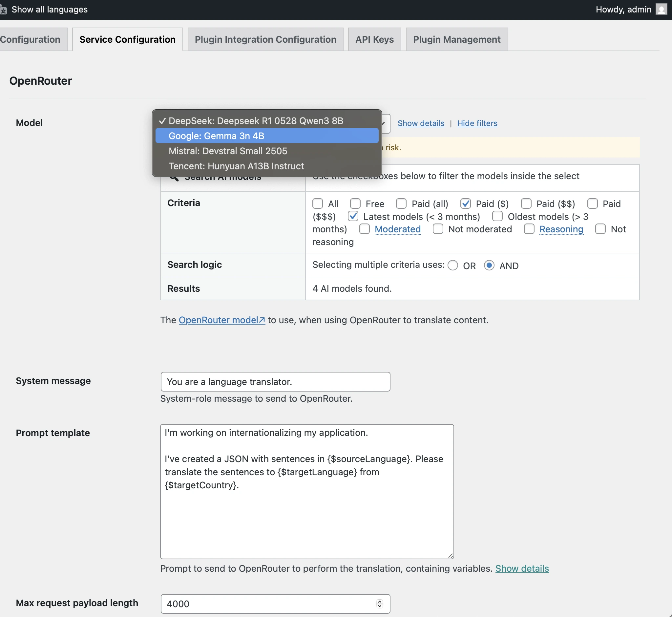Choose Mistral: Devstral Small 2505 model
The image size is (672, 617).
228,151
